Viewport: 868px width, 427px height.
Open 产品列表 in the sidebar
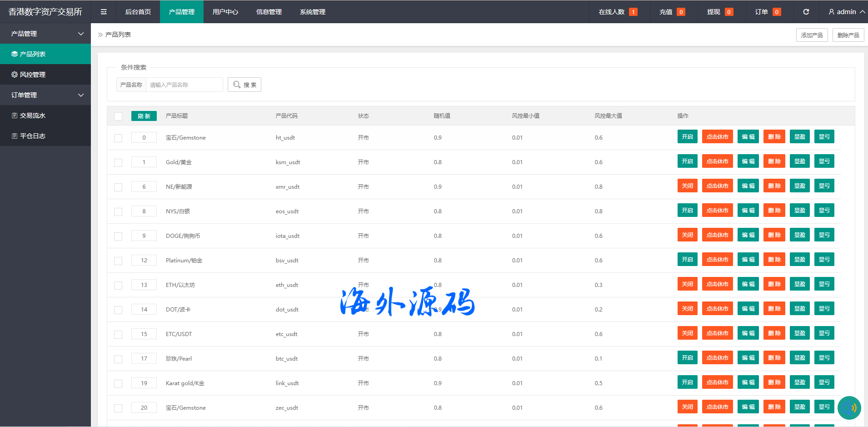[45, 54]
